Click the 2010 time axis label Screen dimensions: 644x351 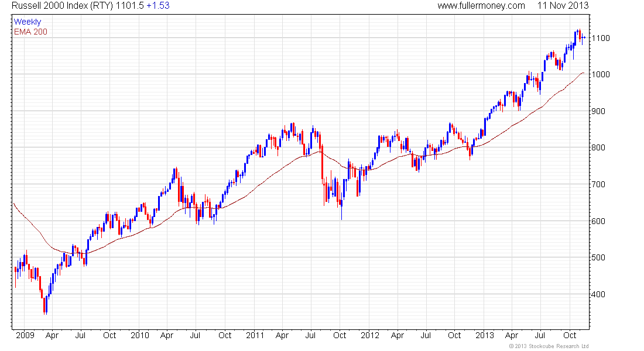(140, 335)
